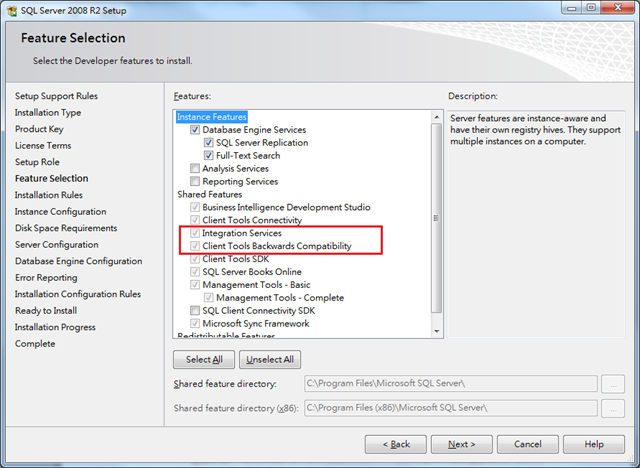Click Setup Role step
This screenshot has height=468, width=640.
point(37,162)
